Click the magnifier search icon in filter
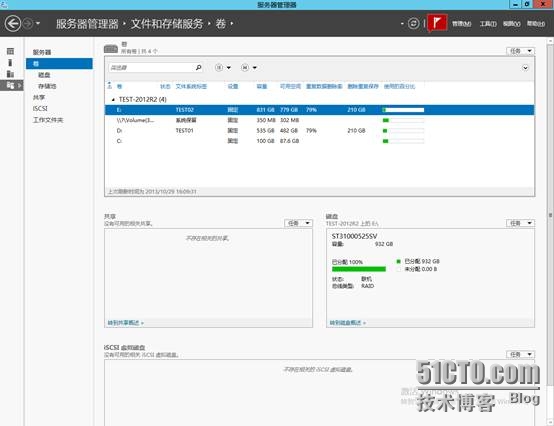Image resolution: width=554 pixels, height=426 pixels. pos(199,67)
